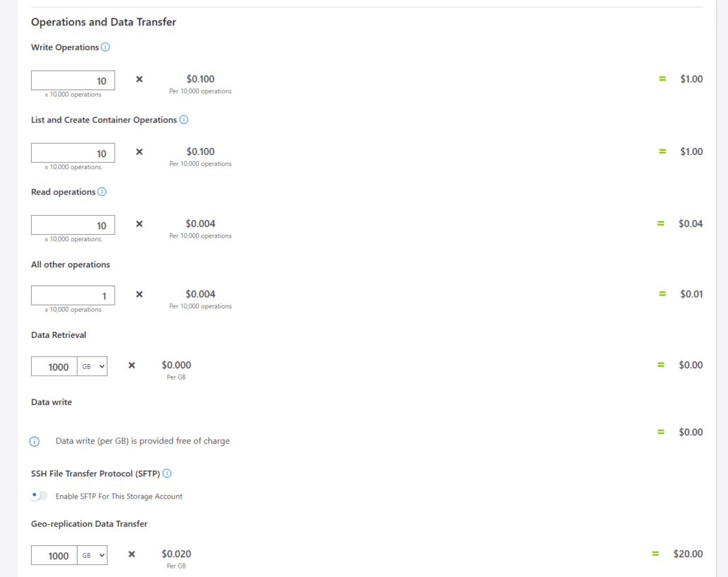Screen dimensions: 728x577
Task: Click the SSH File Transfer Protocol info icon
Action: coord(168,473)
